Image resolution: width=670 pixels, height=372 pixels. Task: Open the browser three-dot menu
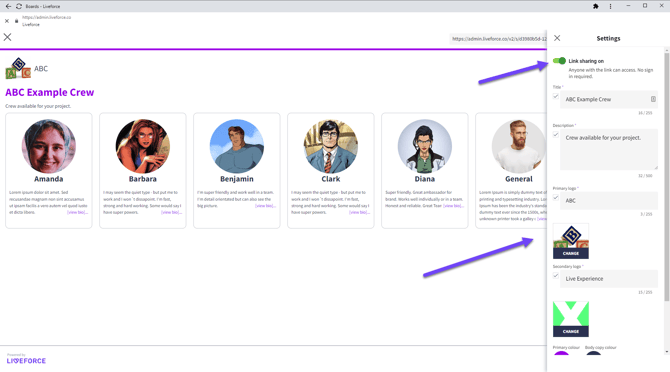point(610,6)
